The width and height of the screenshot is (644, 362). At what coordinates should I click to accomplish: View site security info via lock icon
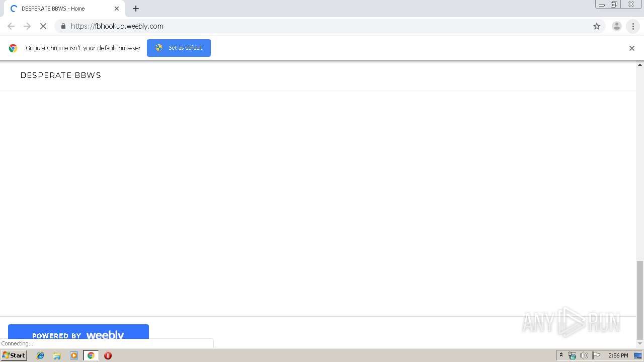coord(63,26)
